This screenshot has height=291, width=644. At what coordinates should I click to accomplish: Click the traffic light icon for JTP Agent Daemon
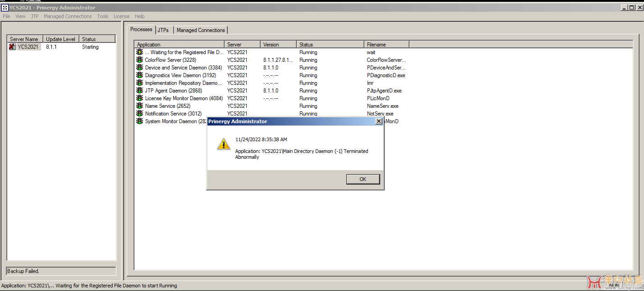(140, 91)
